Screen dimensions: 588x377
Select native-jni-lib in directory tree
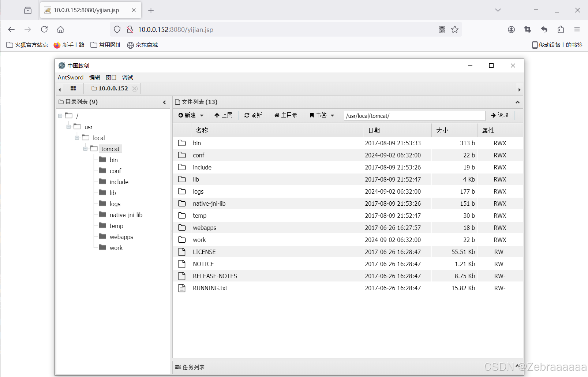(126, 215)
